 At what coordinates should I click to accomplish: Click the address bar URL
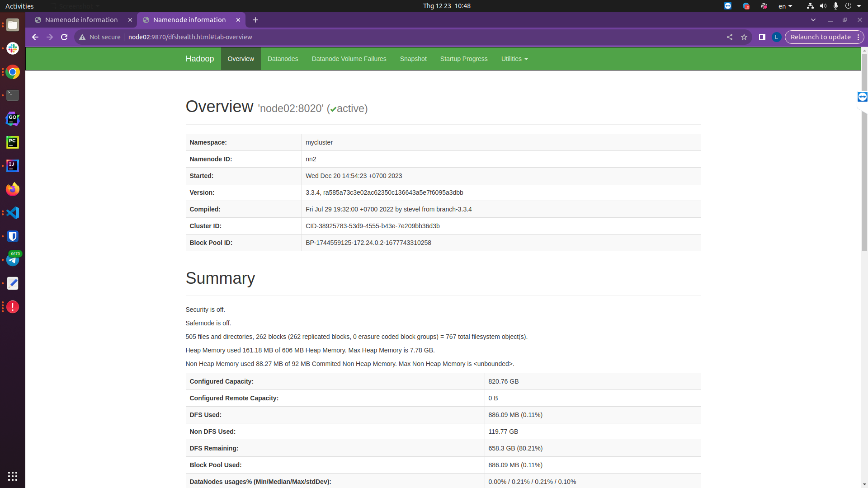click(190, 37)
